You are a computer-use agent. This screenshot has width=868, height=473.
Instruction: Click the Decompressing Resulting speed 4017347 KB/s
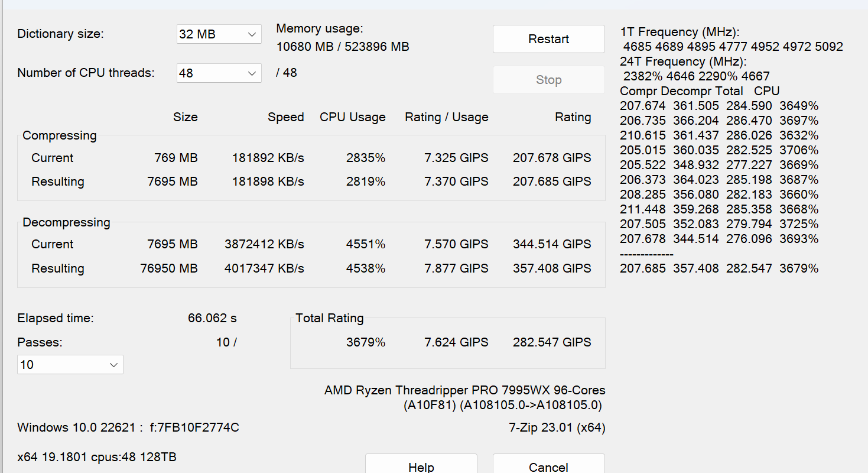pos(264,268)
